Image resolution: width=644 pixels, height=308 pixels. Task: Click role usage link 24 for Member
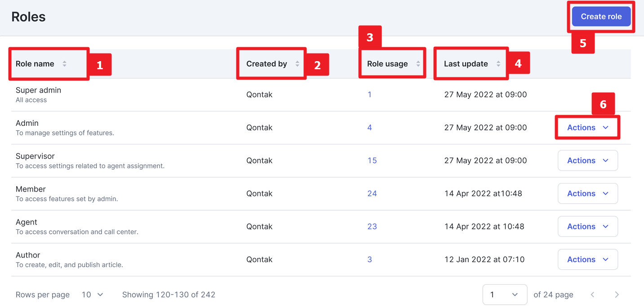point(372,193)
